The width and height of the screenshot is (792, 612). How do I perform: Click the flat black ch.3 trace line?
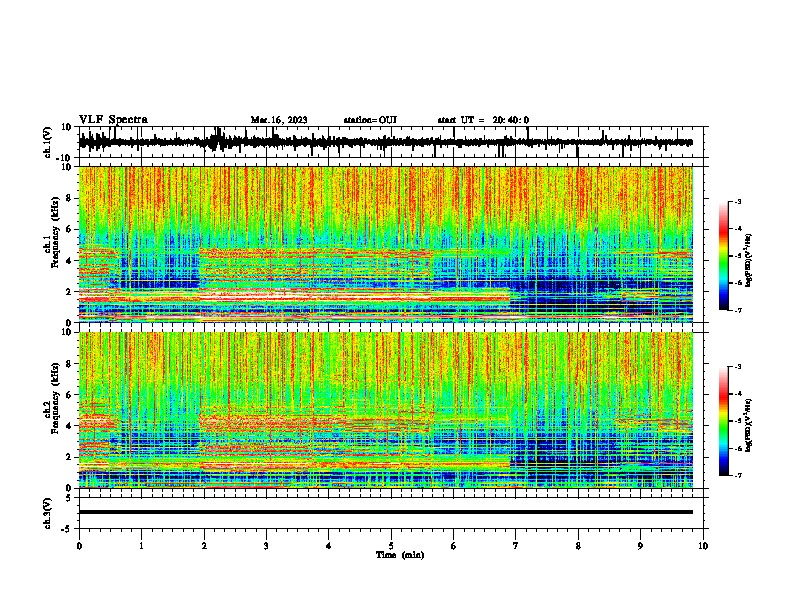[x=386, y=512]
